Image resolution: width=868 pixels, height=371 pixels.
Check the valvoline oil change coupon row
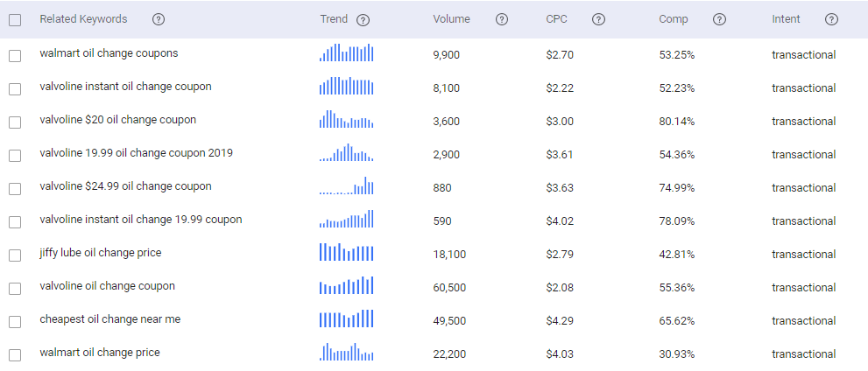click(15, 288)
